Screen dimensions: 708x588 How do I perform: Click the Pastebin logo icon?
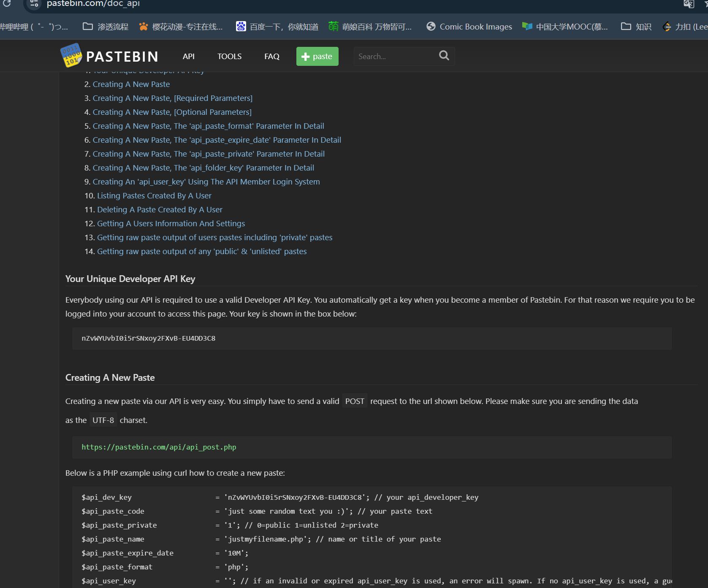click(71, 55)
